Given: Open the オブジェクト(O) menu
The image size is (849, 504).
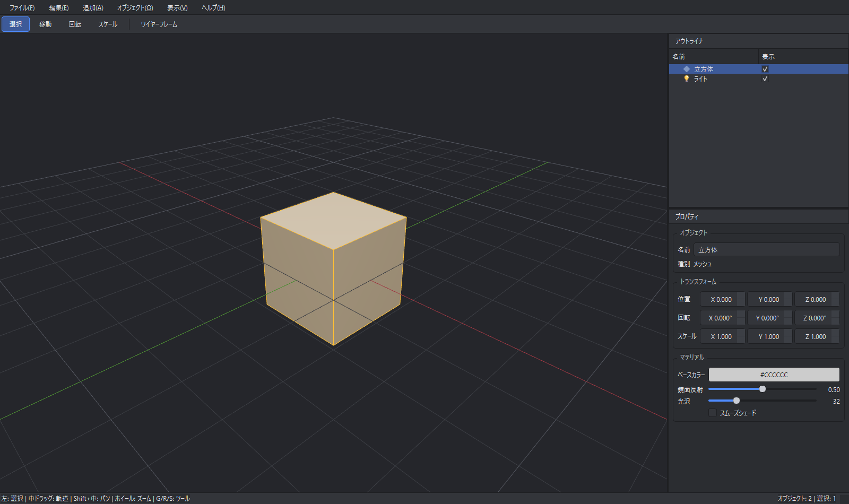Looking at the screenshot, I should tap(135, 8).
